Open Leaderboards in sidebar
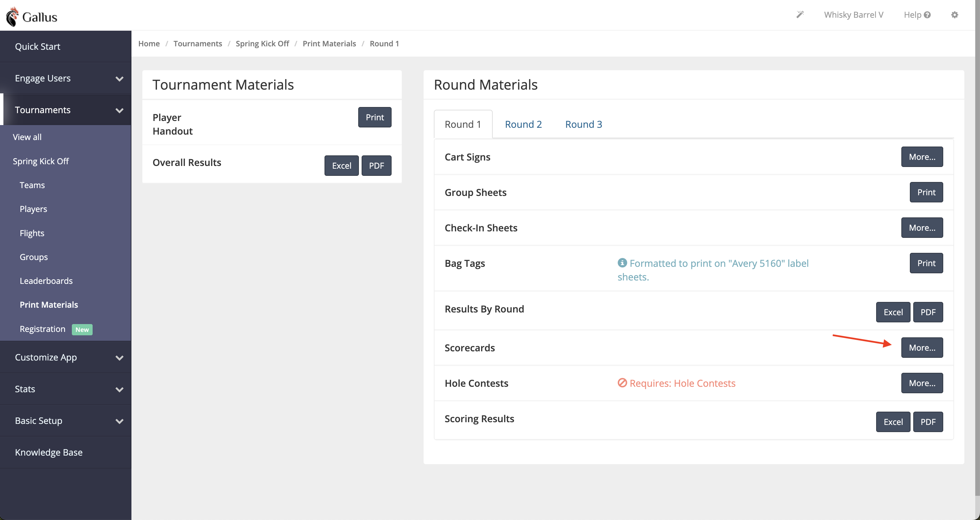The image size is (980, 520). [x=46, y=280]
